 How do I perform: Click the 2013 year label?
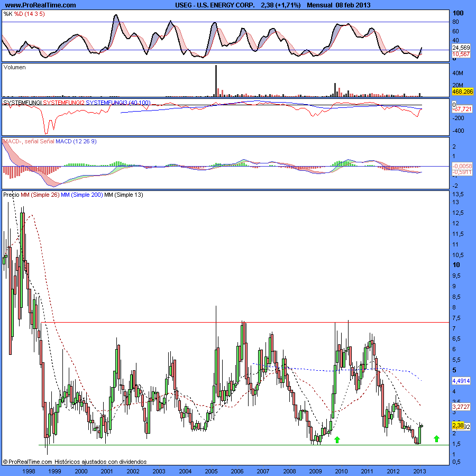coord(420,471)
